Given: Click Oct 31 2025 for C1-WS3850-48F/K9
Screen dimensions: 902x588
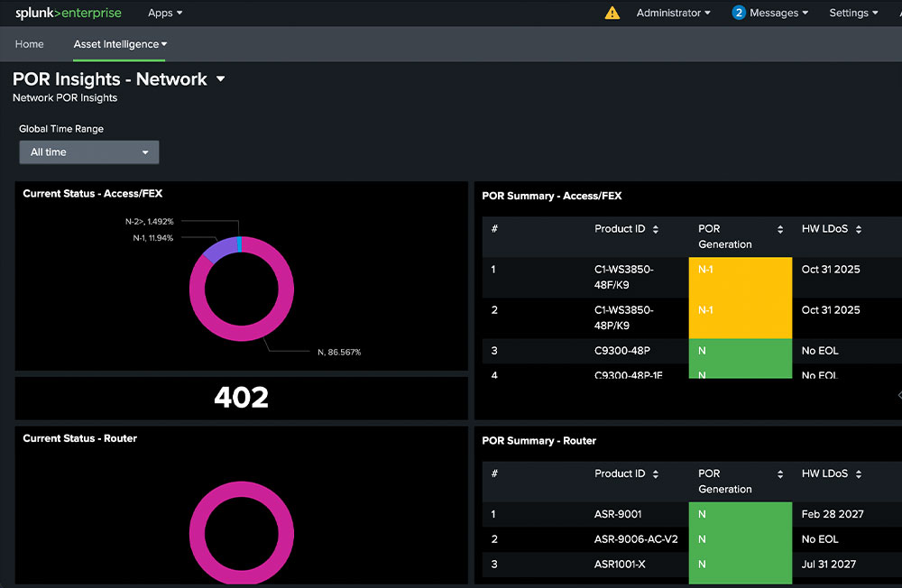Looking at the screenshot, I should point(831,270).
